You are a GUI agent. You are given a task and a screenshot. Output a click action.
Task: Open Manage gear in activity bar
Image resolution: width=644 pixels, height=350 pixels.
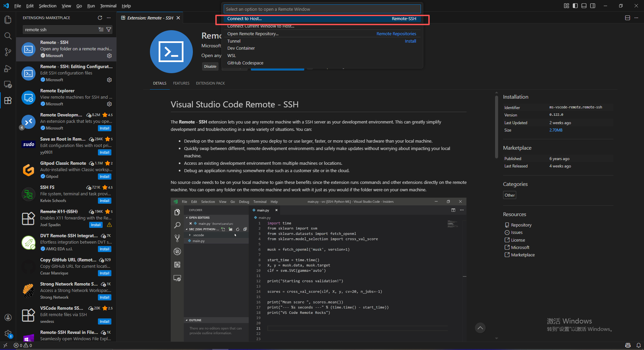8,334
